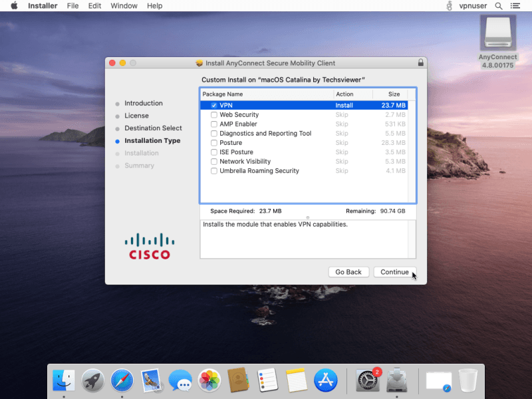This screenshot has width=532, height=399.
Task: Close the installer window with red button
Action: click(112, 63)
